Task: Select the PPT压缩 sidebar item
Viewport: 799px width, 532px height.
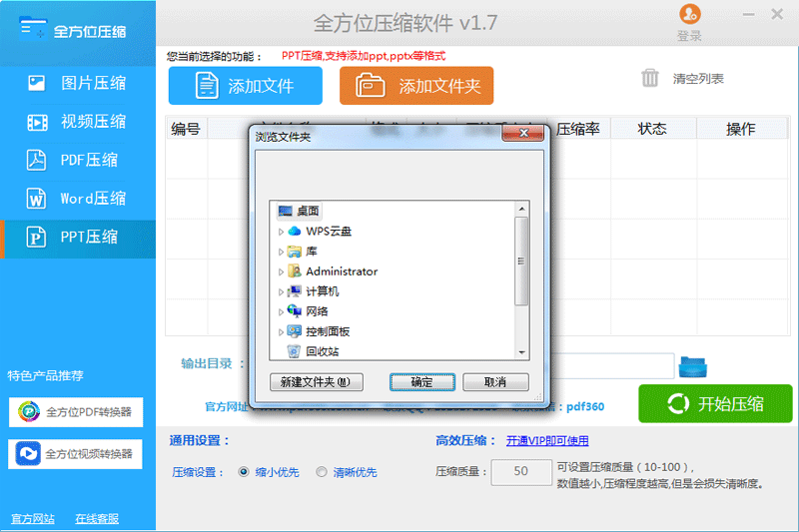Action: (x=78, y=238)
